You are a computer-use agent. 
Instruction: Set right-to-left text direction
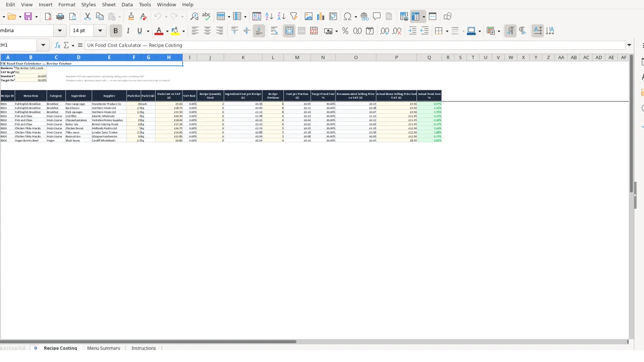523,31
